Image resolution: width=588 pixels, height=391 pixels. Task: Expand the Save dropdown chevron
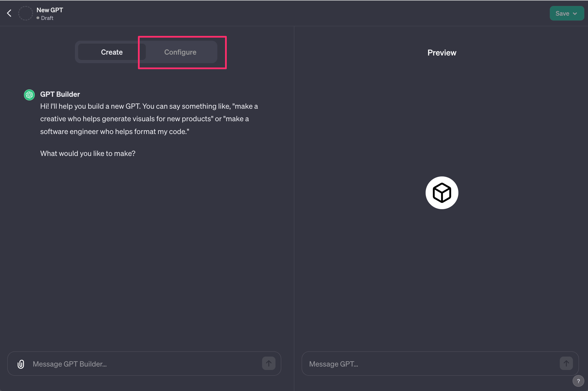(575, 13)
